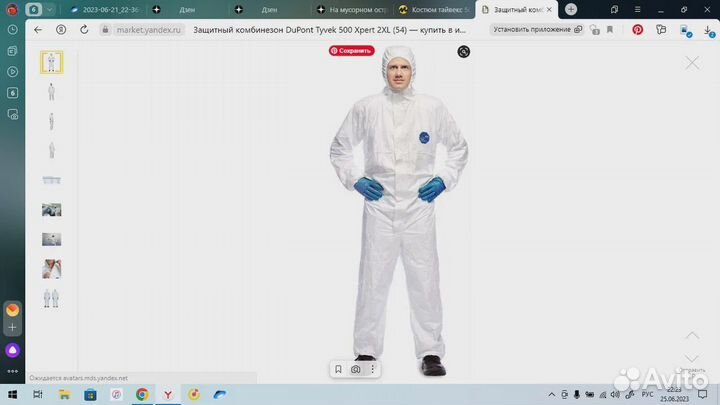Click the lock site-security icon

coord(105,30)
